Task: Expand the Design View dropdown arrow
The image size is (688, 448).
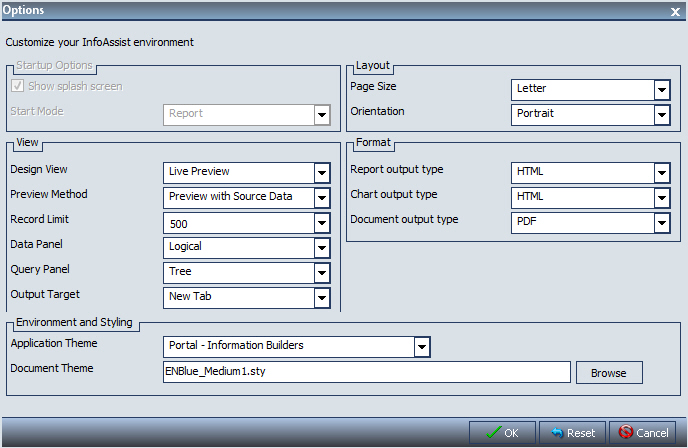Action: [x=322, y=173]
